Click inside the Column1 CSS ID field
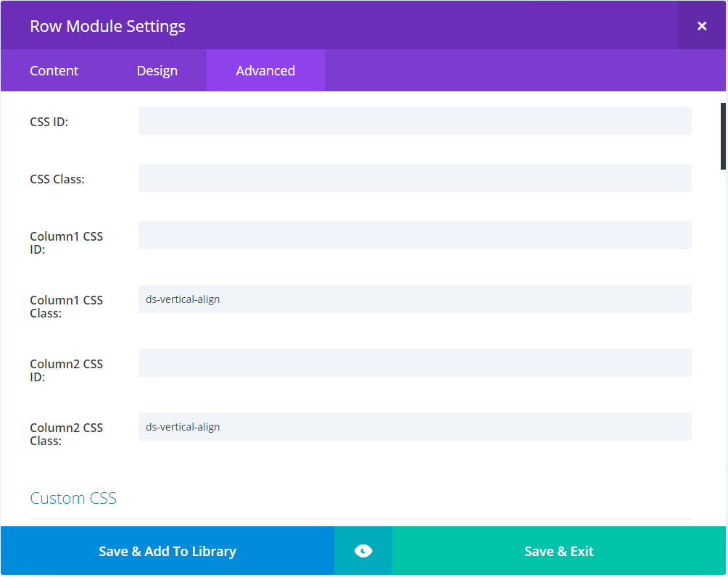Screen dimensions: 728x577 415,235
